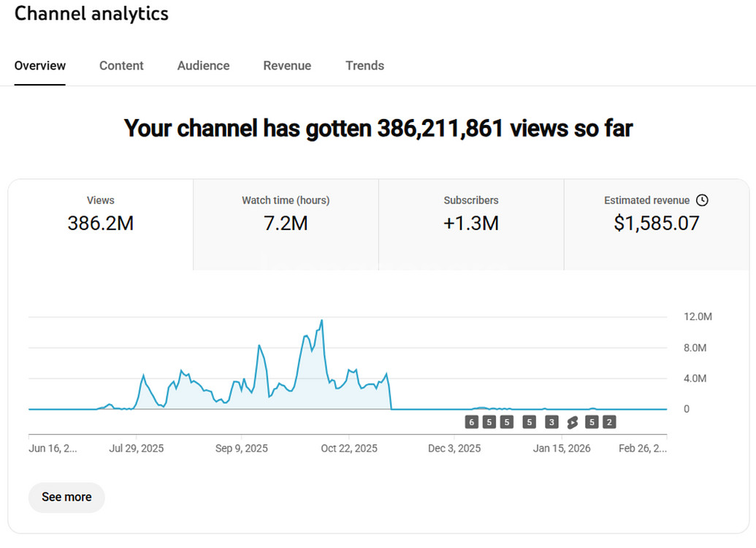Select the video marker labeled 3

551,422
